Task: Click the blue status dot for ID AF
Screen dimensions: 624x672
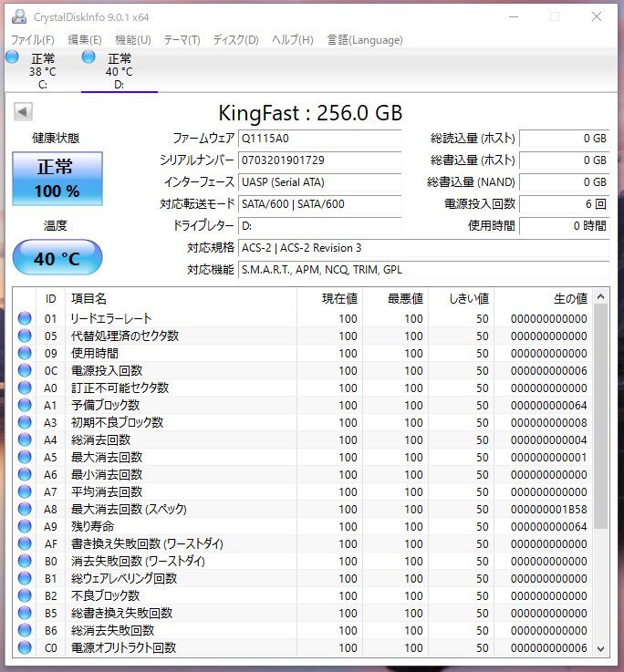Action: click(x=25, y=543)
